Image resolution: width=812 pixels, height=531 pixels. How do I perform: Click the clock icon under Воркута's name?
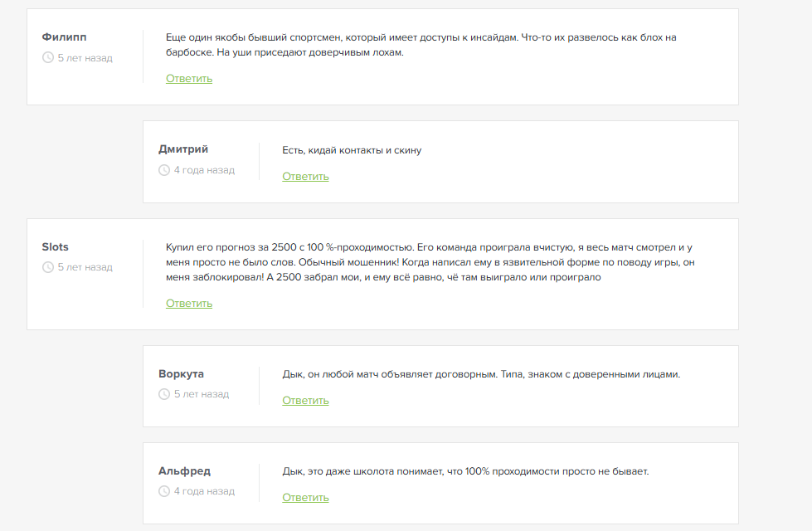164,394
